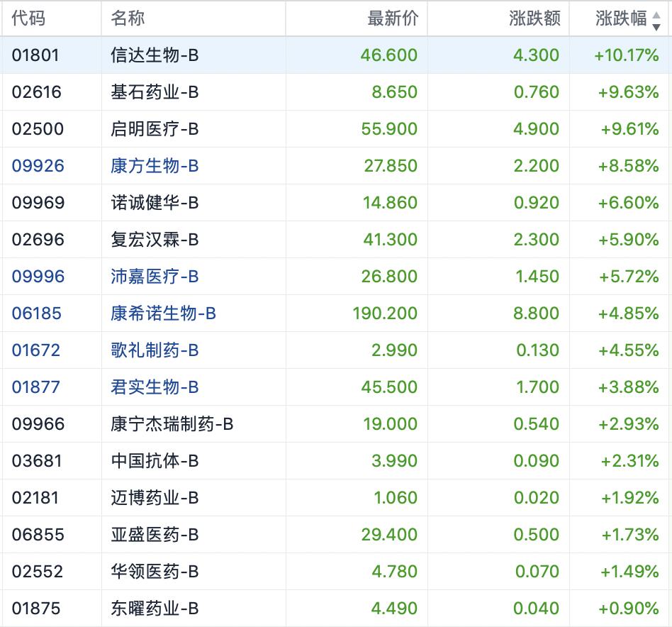Select code 02616 row
The height and width of the screenshot is (627, 672).
[x=37, y=92]
